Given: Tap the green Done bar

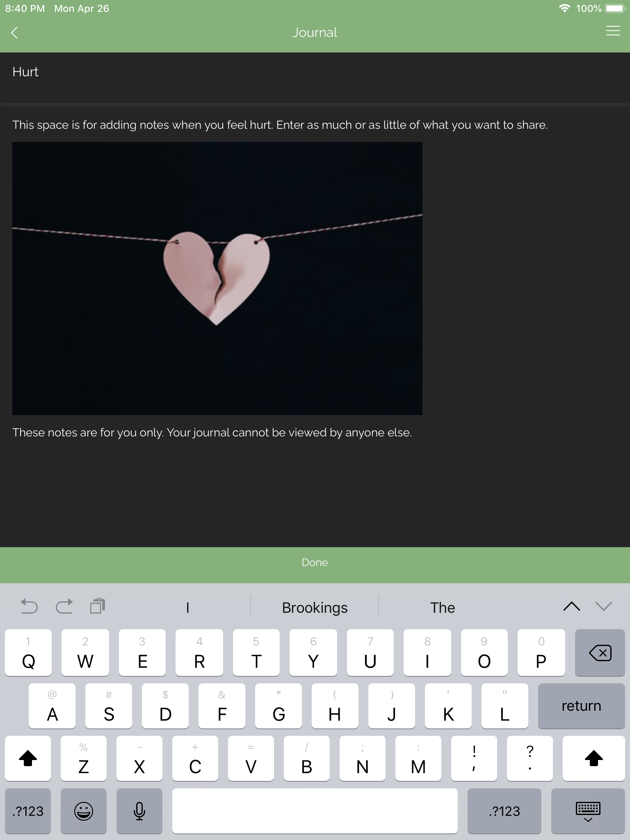Looking at the screenshot, I should [315, 565].
